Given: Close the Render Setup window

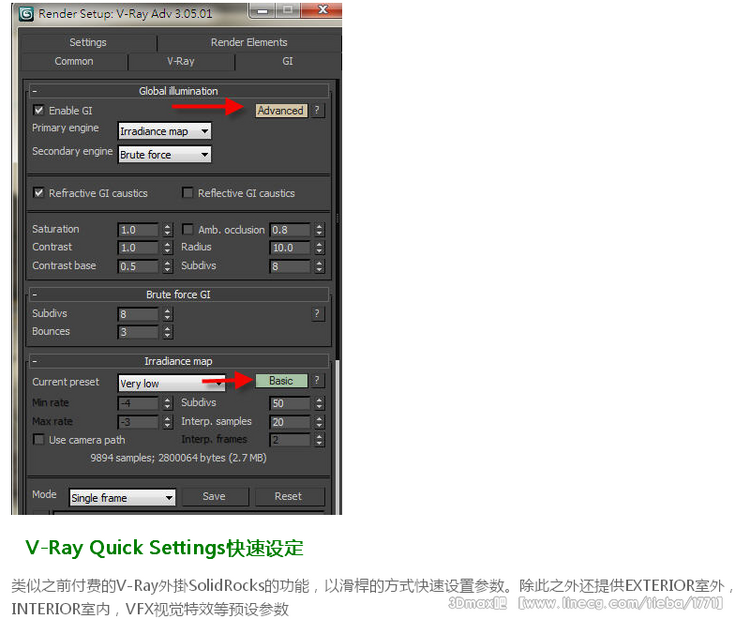Looking at the screenshot, I should tap(323, 10).
